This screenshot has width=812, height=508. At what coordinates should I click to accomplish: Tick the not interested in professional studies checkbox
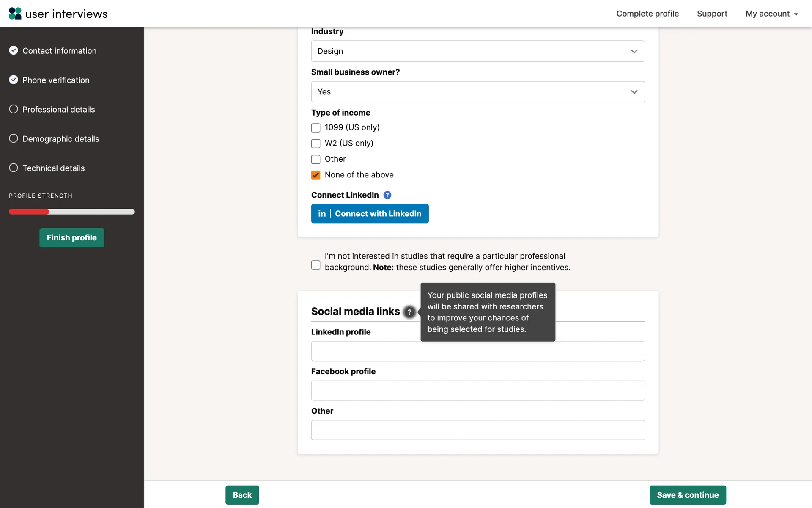click(x=315, y=265)
